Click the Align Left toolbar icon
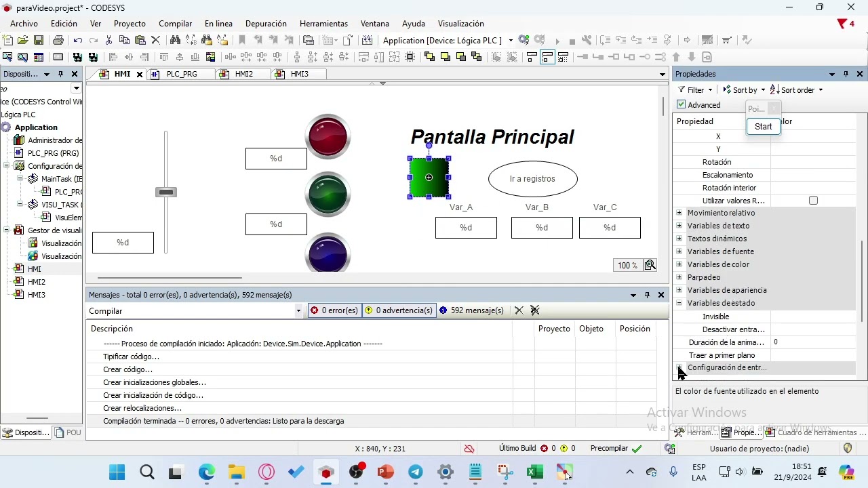Viewport: 868px width, 488px height. click(x=113, y=58)
